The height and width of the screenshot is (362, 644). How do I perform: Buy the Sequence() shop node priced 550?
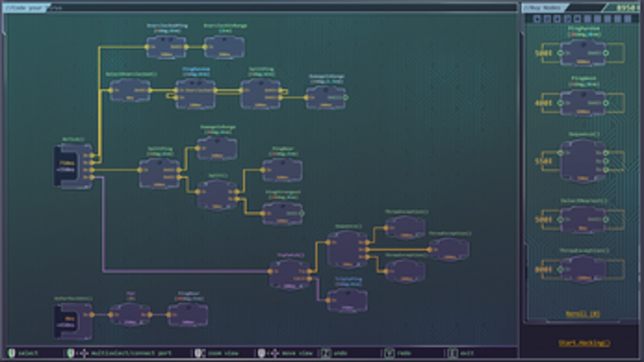[x=583, y=161]
